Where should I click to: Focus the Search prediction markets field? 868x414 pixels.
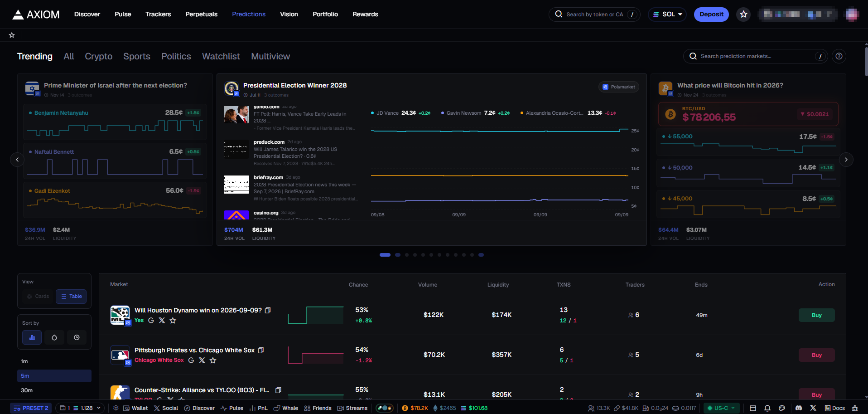755,56
